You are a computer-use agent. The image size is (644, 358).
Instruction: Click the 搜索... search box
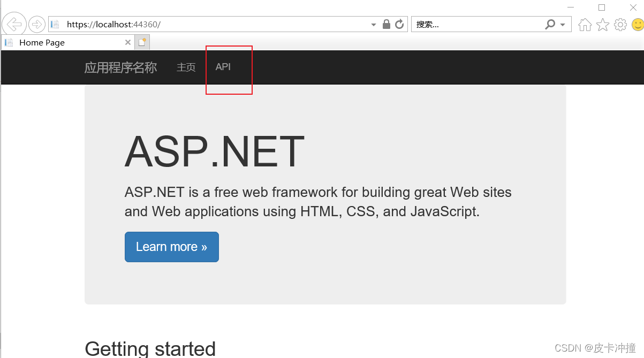[x=476, y=24]
